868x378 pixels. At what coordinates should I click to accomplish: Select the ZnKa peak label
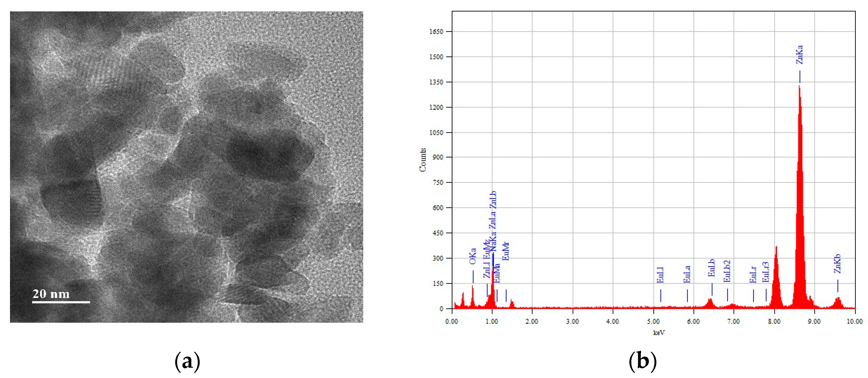click(799, 55)
